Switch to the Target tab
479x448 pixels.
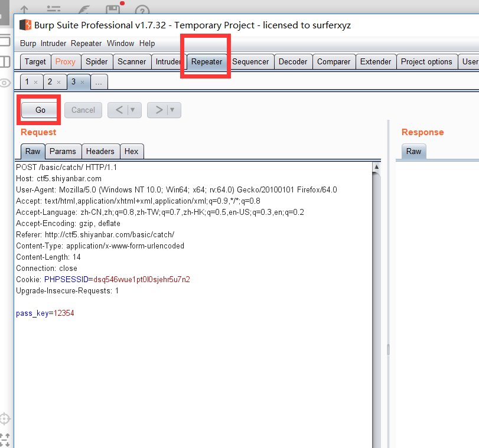35,62
